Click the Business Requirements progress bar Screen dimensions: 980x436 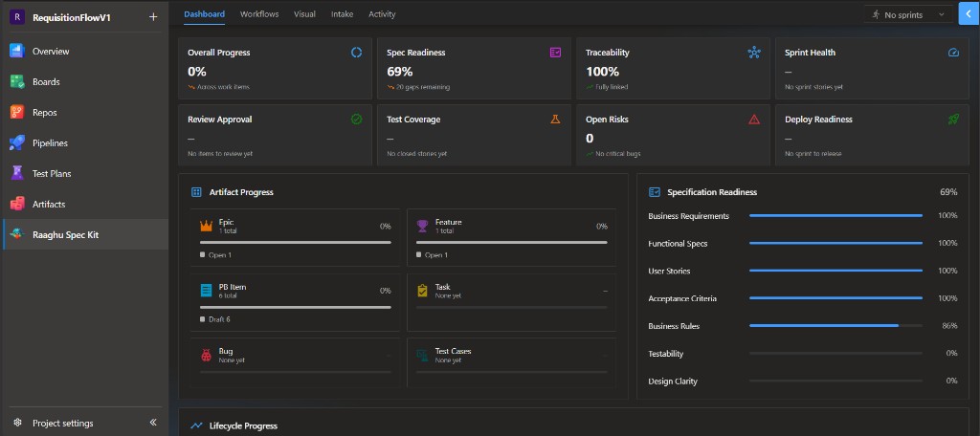(835, 215)
